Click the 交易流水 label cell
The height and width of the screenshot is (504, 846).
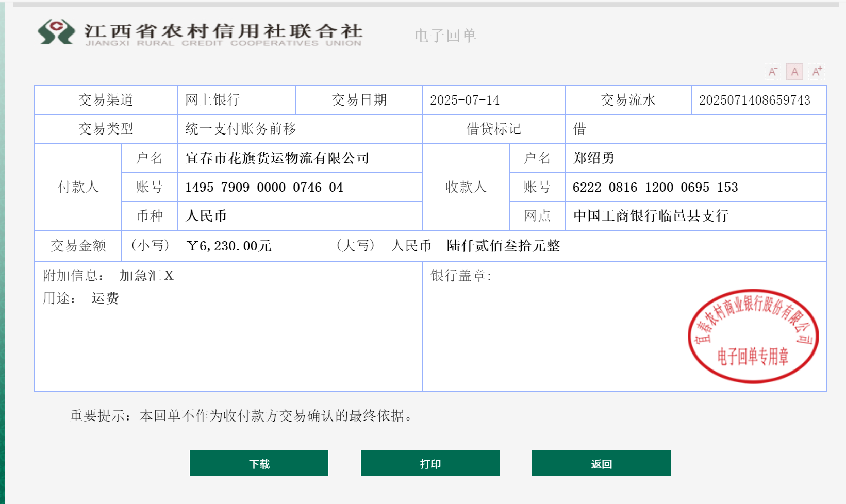tap(628, 100)
